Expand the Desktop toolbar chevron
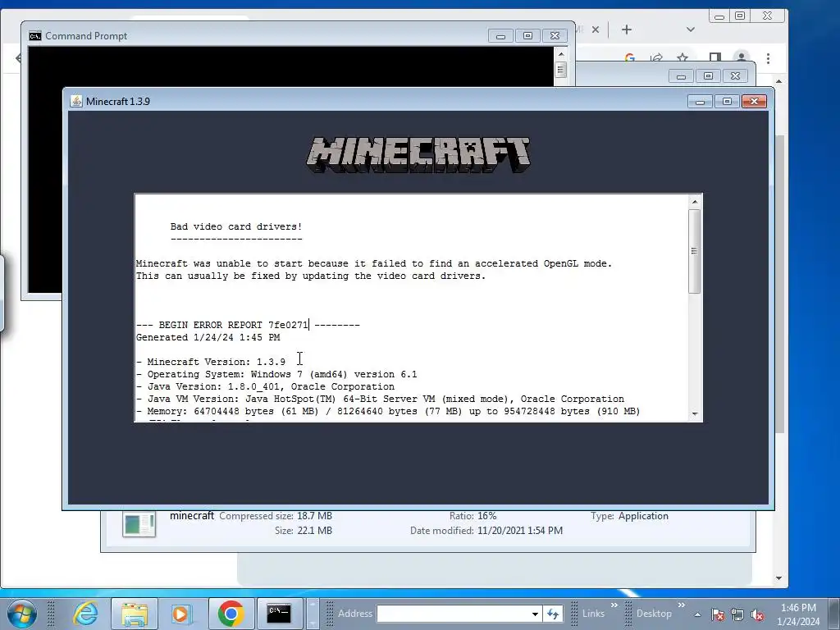The image size is (840, 630). tap(682, 605)
